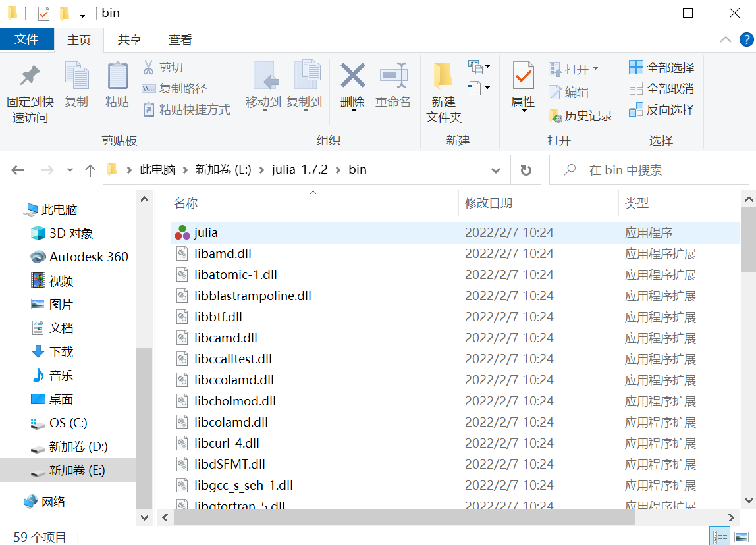Switch to the Share (共享) tab
756x545 pixels.
130,39
